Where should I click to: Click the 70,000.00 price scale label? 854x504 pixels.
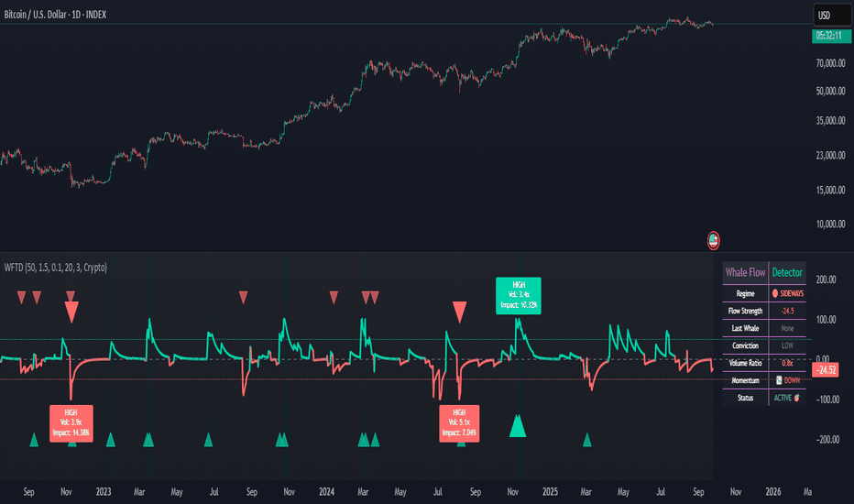828,63
